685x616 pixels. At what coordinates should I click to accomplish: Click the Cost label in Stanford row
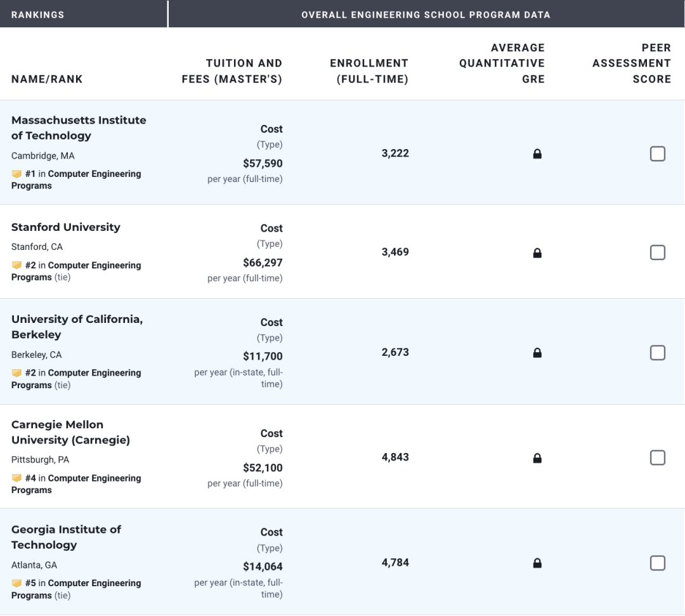point(271,228)
